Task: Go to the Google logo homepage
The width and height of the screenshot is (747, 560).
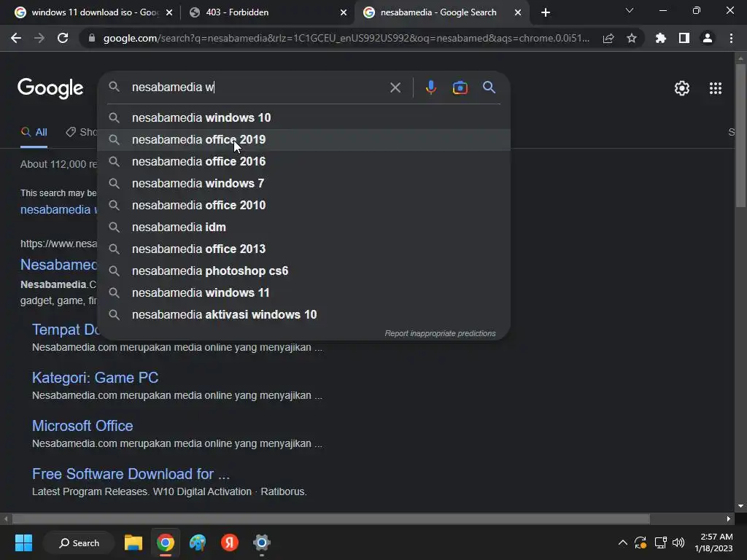Action: [50, 88]
